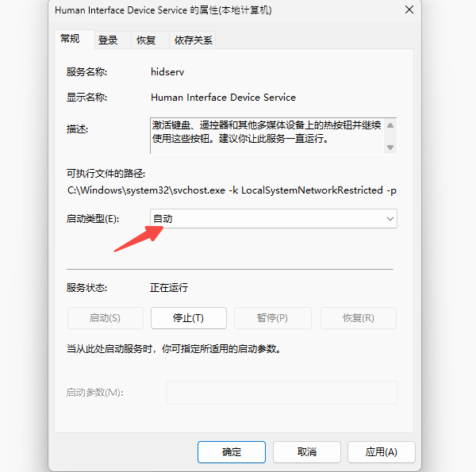Select the service name text hidserv
The image size is (476, 472).
(x=167, y=72)
